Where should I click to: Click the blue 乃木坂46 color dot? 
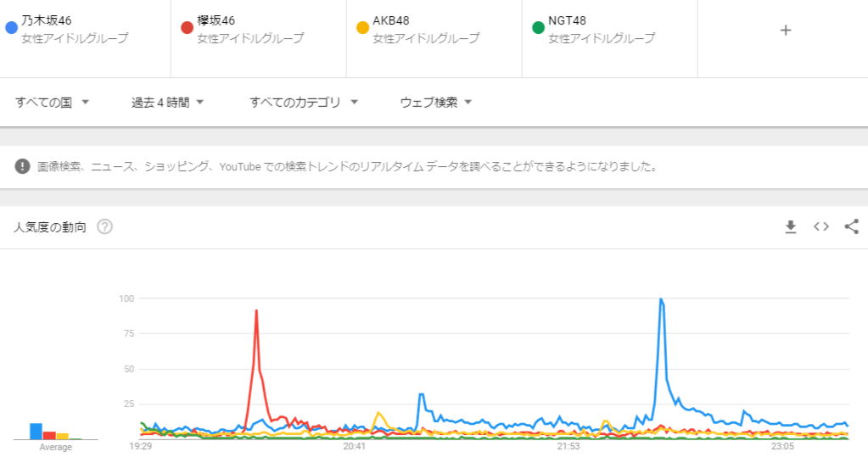(11, 28)
